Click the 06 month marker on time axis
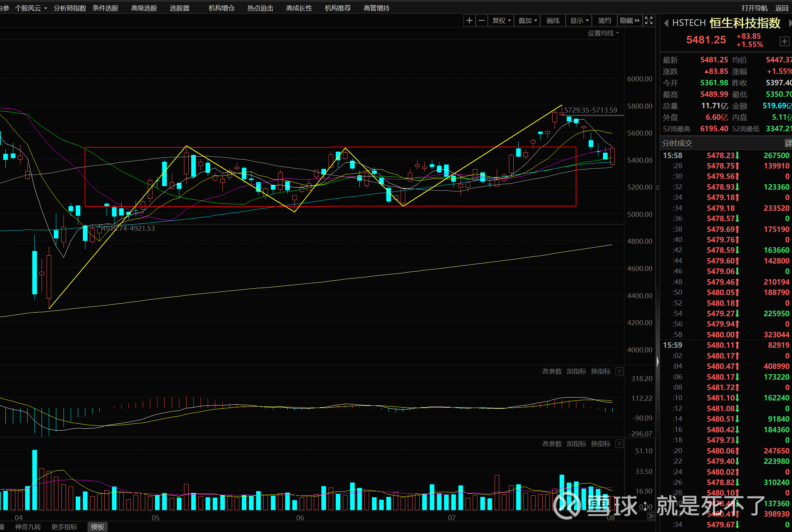The width and height of the screenshot is (792, 532). pos(300,518)
